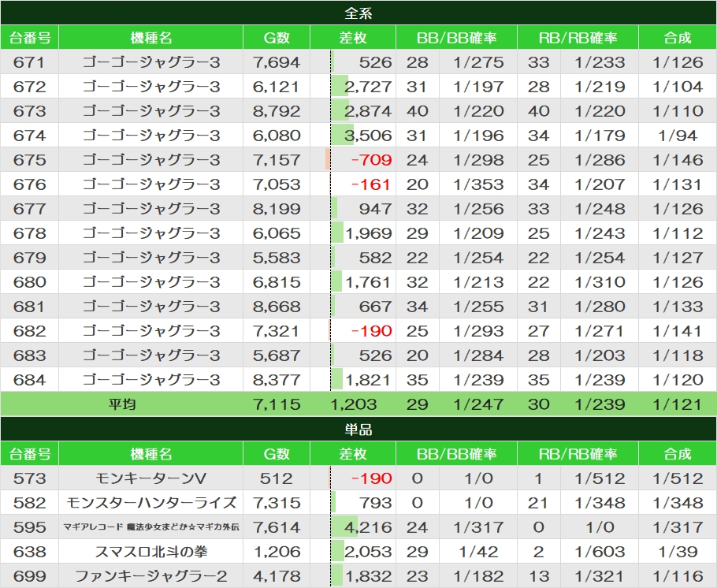The image size is (717, 588).
Task: Click the 単品 section header
Action: [358, 430]
